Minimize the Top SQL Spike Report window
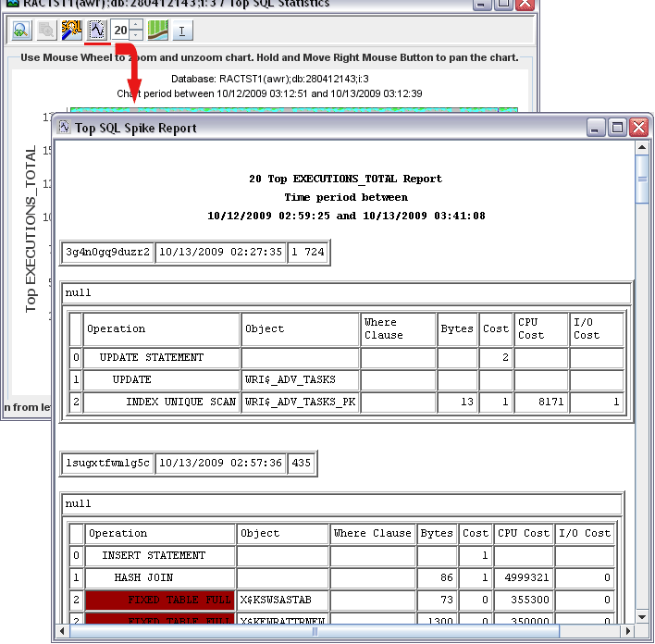The image size is (655, 644). pos(597,128)
